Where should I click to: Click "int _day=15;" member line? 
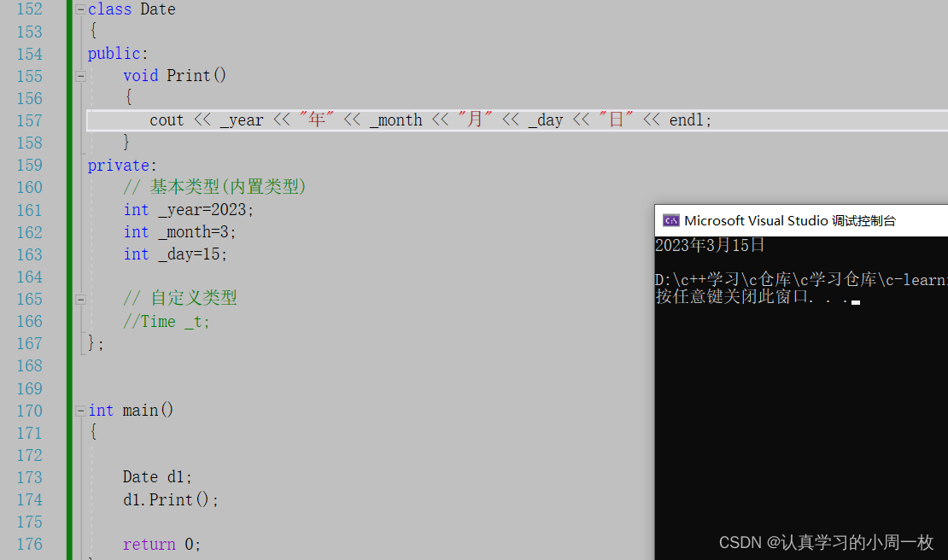[175, 254]
